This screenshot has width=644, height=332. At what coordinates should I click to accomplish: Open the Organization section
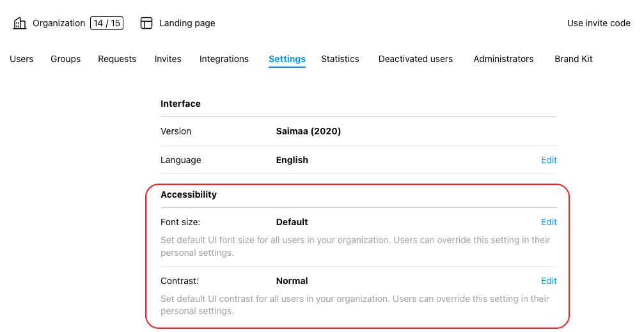59,24
